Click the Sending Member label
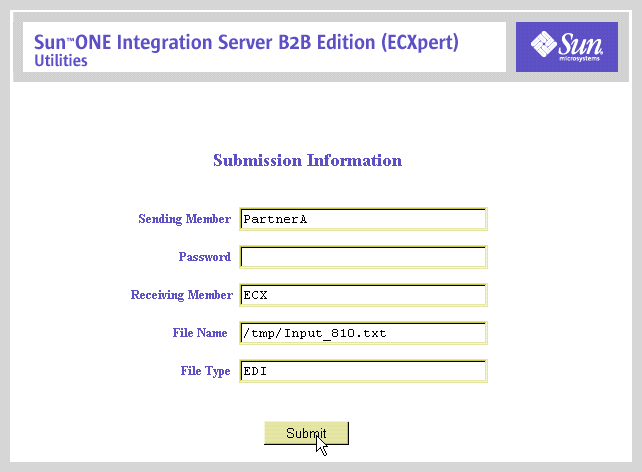 [x=185, y=219]
